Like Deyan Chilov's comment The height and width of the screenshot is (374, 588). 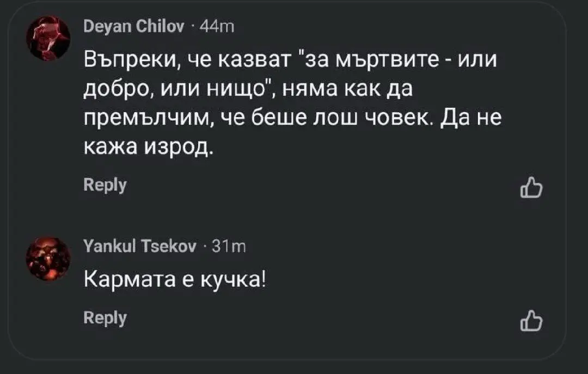tap(531, 189)
